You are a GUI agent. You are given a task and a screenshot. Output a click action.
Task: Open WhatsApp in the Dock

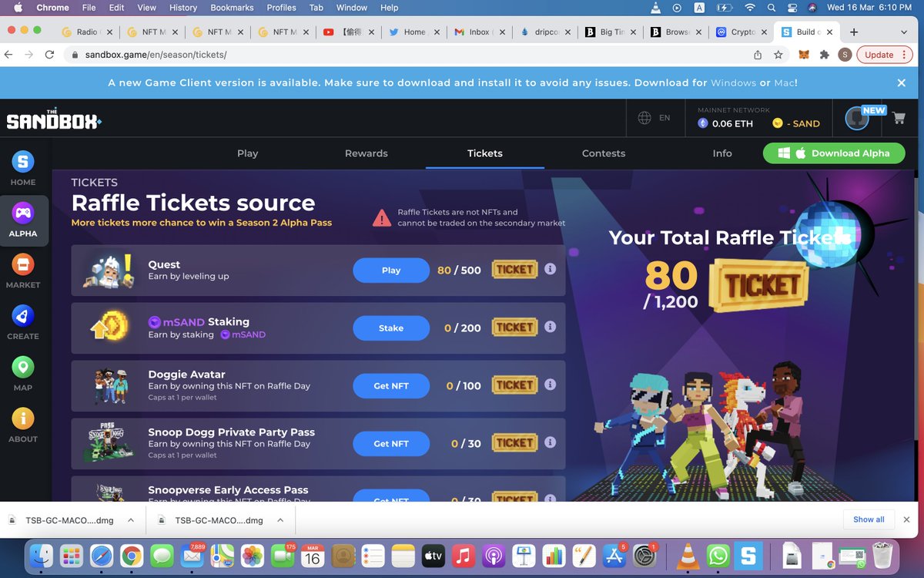click(x=718, y=555)
